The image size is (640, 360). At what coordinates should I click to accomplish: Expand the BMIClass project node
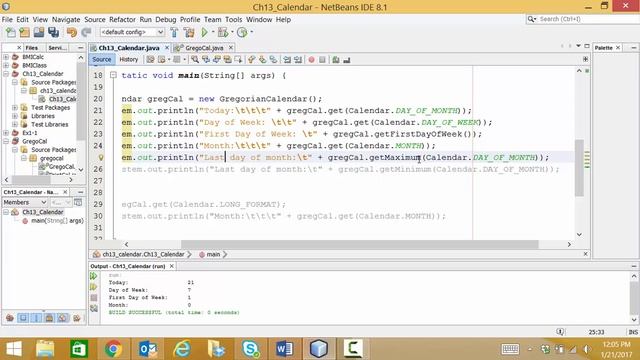tap(6, 65)
